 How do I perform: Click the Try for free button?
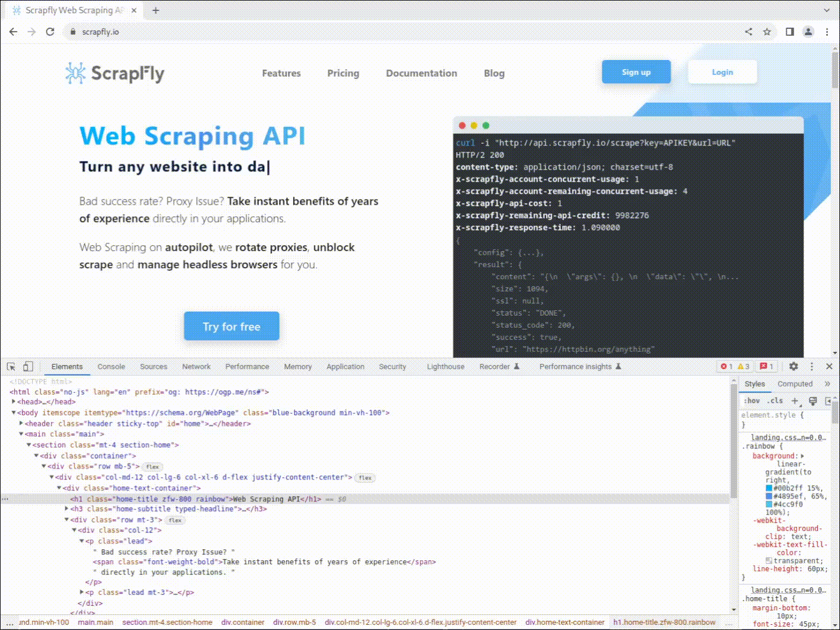(231, 326)
